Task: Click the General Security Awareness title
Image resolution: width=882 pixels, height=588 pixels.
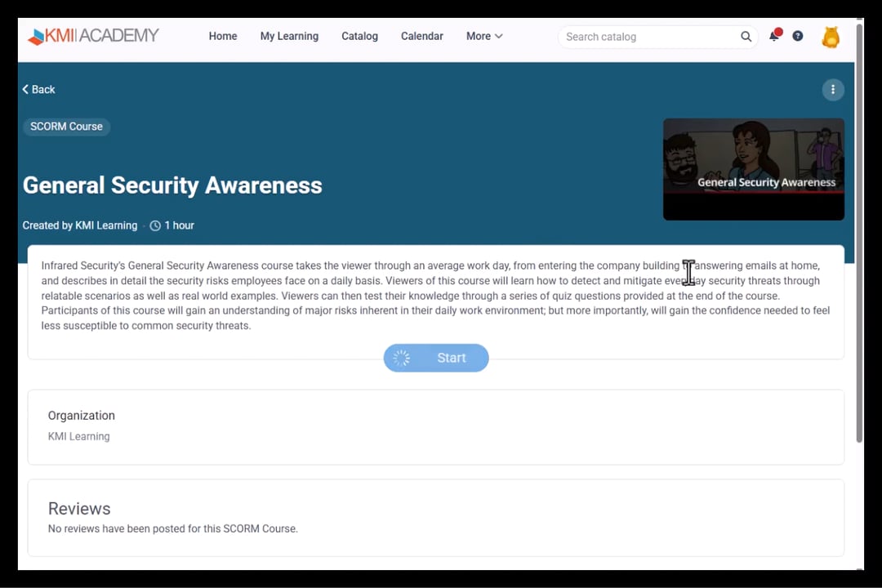Action: (172, 185)
